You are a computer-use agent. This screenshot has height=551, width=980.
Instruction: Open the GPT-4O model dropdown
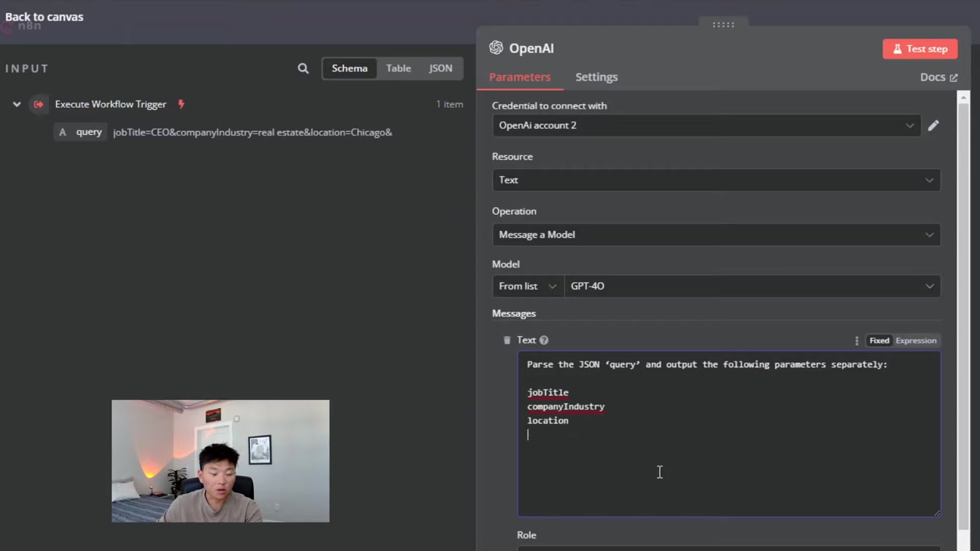coord(752,286)
